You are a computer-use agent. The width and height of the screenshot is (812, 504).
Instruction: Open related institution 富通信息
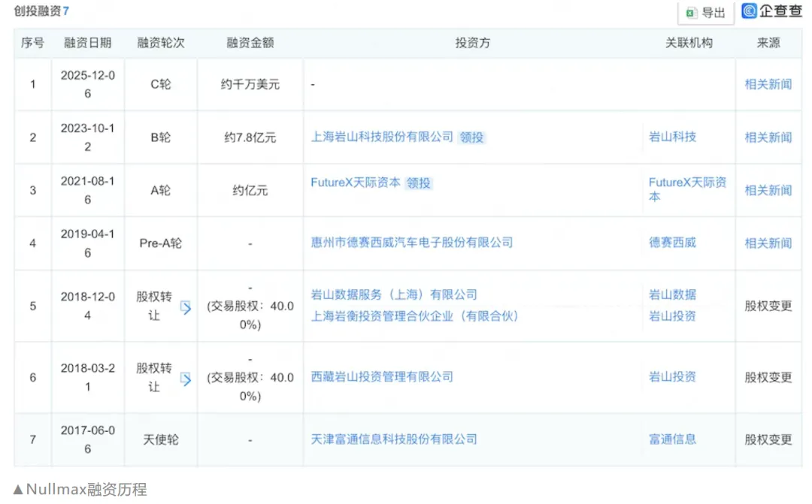pyautogui.click(x=672, y=439)
